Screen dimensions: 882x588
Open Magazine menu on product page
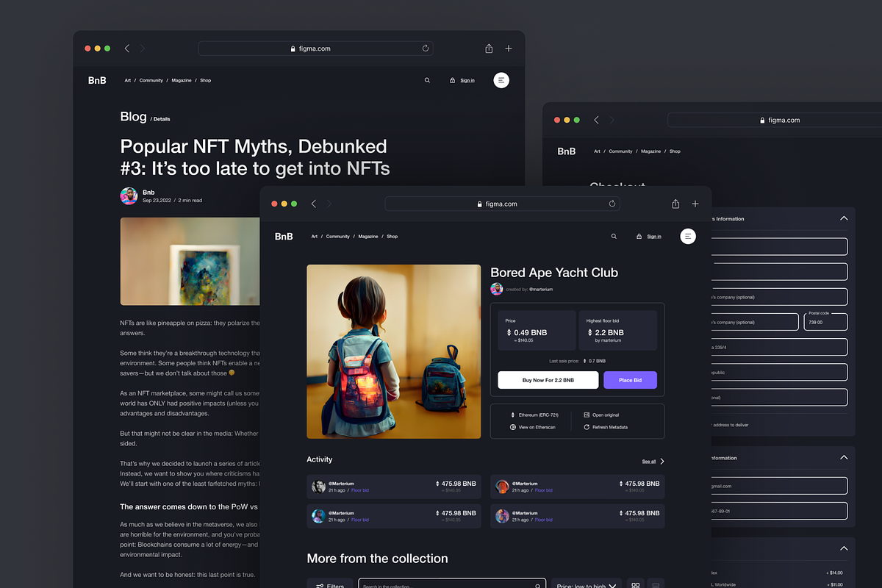pyautogui.click(x=368, y=237)
